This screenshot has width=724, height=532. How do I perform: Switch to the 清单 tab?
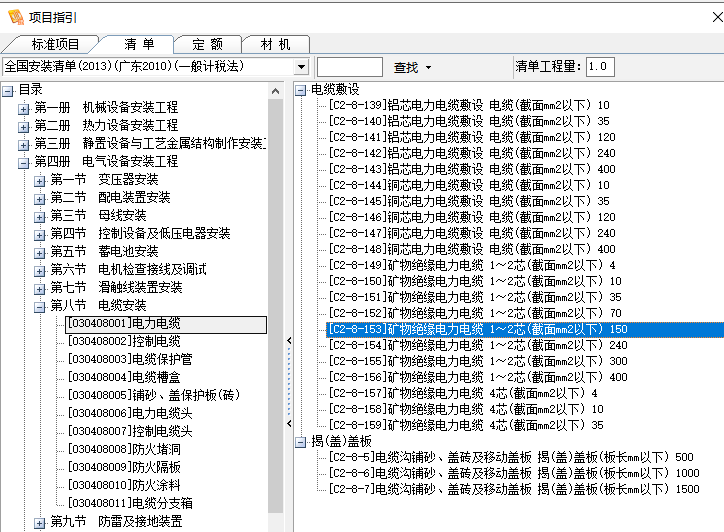[x=139, y=44]
